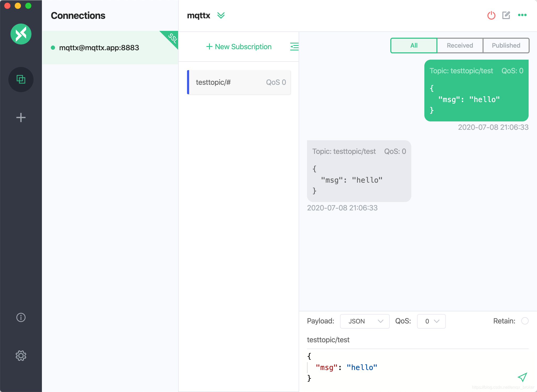Click the scripts/plugin panel icon

coord(21,79)
